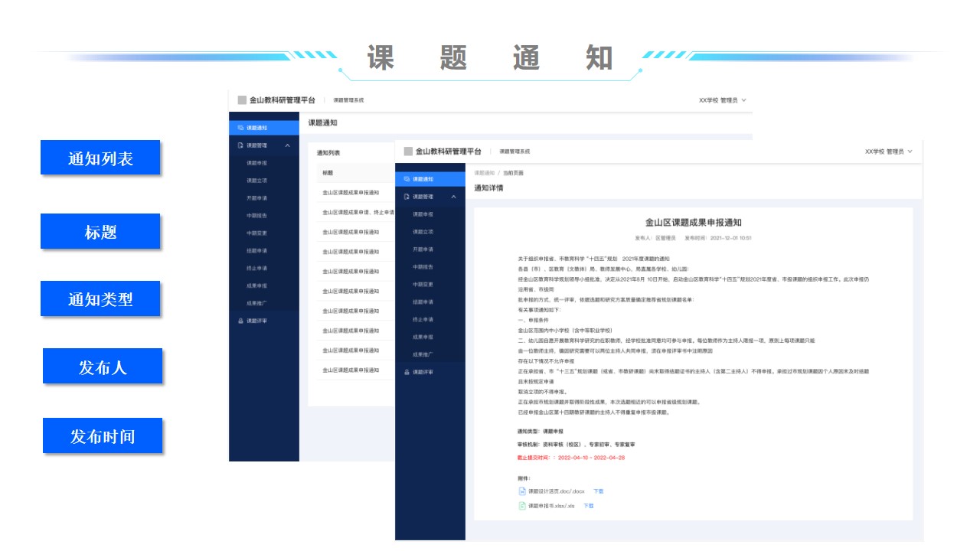The width and height of the screenshot is (980, 551).
Task: Click the blue 通知类型 button
Action: pyautogui.click(x=100, y=299)
